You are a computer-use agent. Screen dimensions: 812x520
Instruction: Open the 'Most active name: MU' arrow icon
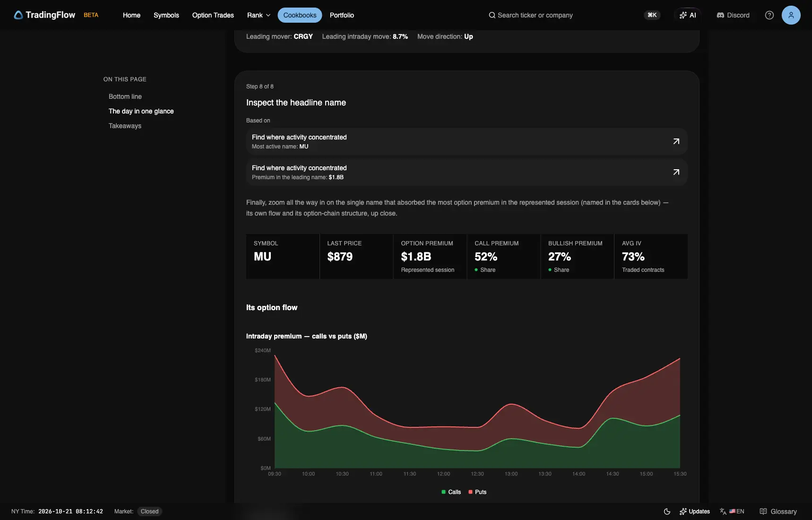[676, 141]
